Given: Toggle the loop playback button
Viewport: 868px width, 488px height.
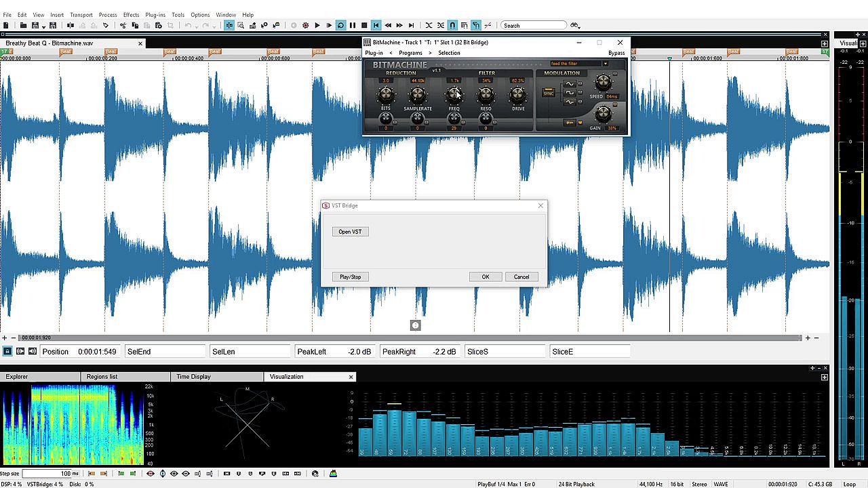Looking at the screenshot, I should pyautogui.click(x=340, y=26).
